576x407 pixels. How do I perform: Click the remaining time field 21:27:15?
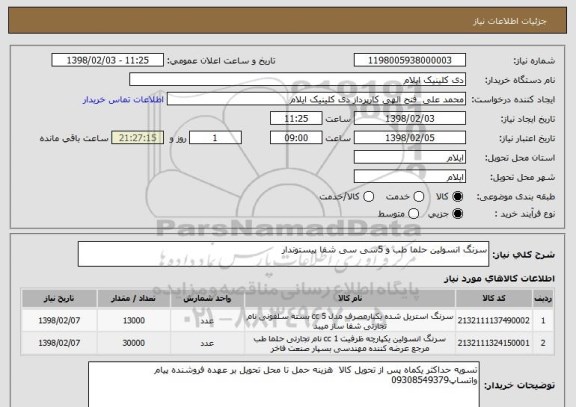tap(138, 138)
